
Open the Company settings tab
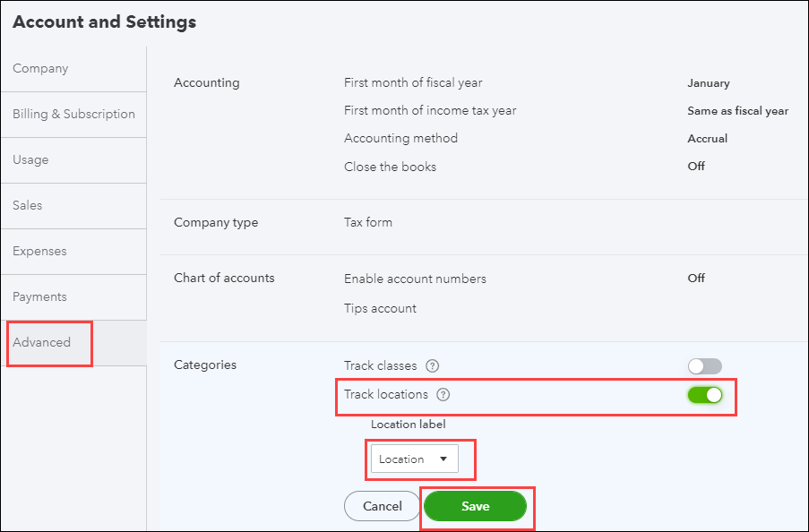click(x=73, y=69)
